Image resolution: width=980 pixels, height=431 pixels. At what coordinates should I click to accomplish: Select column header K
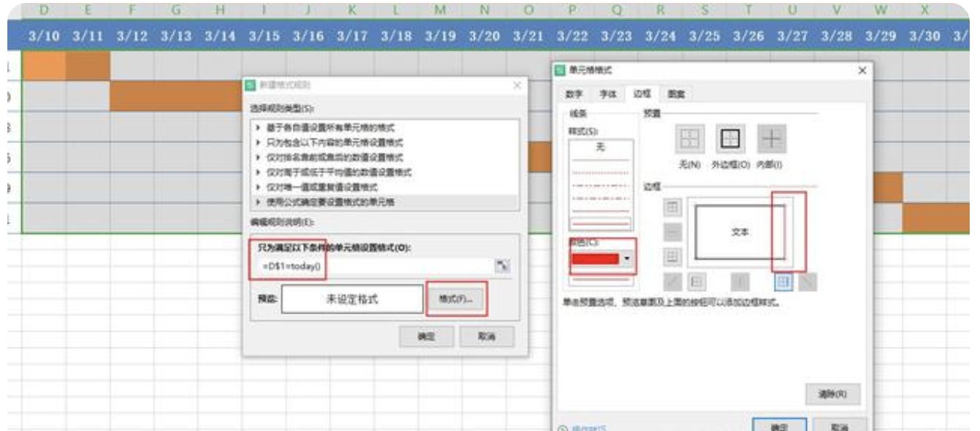(x=352, y=10)
